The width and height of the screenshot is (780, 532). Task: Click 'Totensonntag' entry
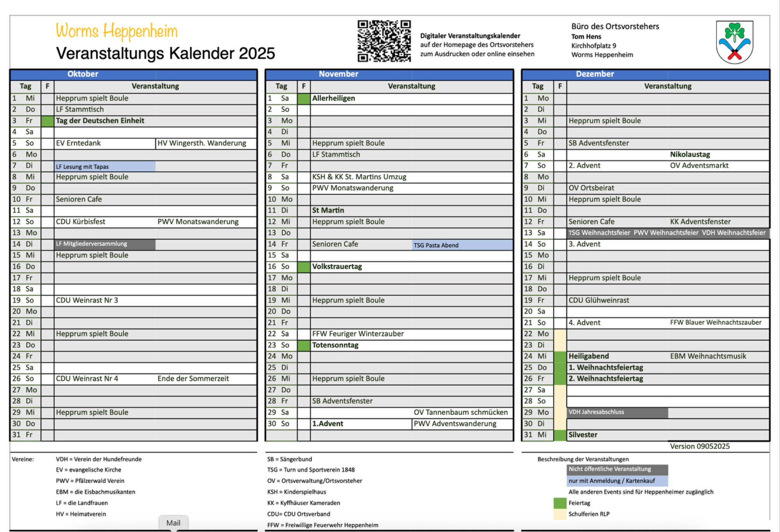click(x=335, y=345)
